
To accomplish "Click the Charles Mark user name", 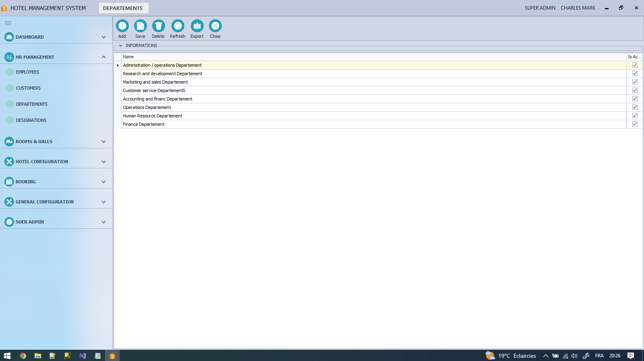I will coord(578,8).
